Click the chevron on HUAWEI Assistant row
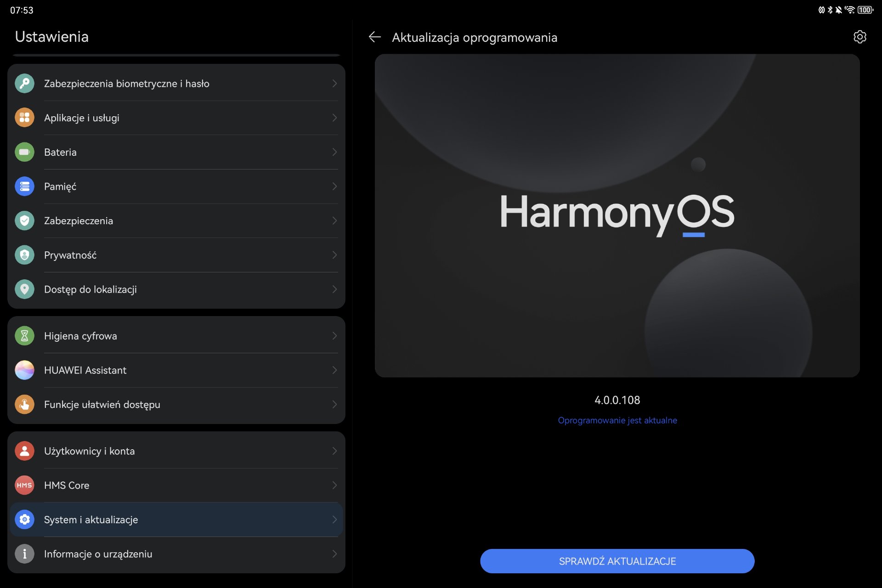This screenshot has width=882, height=588. 334,370
